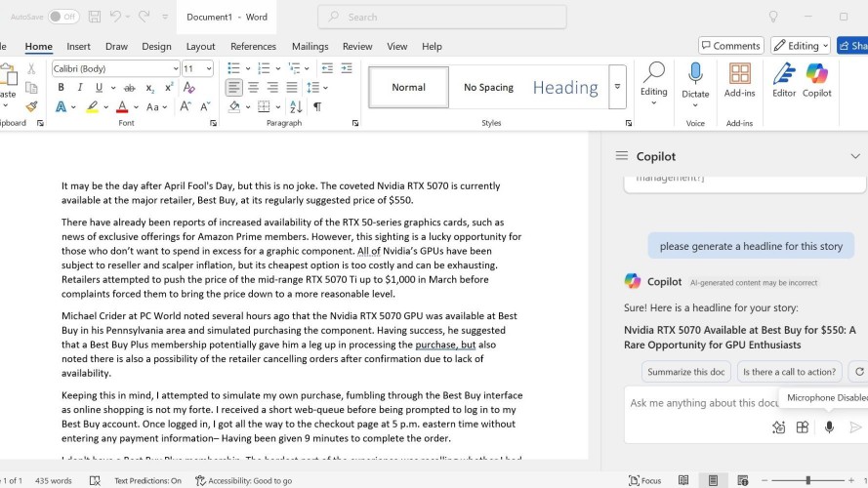The image size is (868, 488).
Task: Launch Copilot from the ribbon
Action: click(x=816, y=74)
